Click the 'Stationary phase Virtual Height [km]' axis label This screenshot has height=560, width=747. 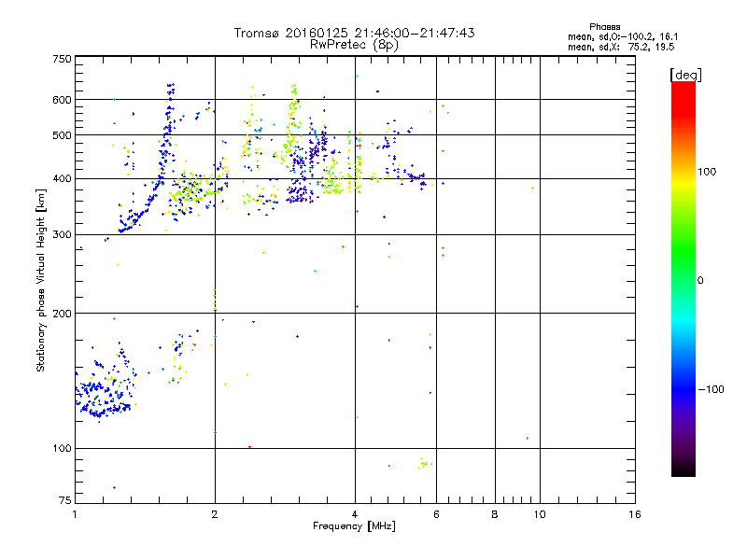[41, 280]
